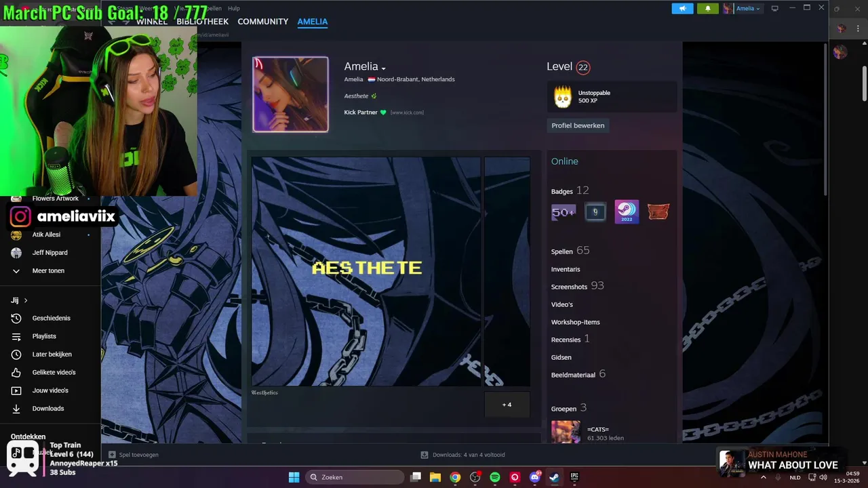Open Downloads: 4 van 4 voltooid status
Image resolution: width=868 pixels, height=488 pixels.
pos(462,455)
